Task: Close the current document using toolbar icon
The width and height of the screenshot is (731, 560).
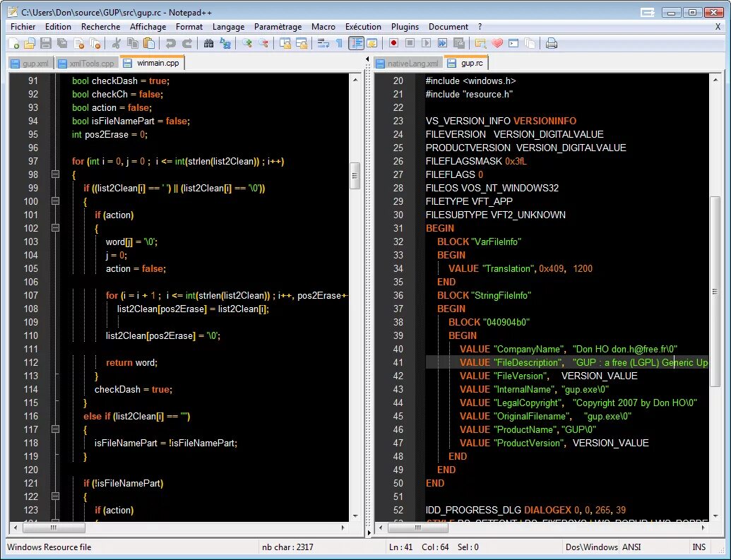Action: (79, 43)
